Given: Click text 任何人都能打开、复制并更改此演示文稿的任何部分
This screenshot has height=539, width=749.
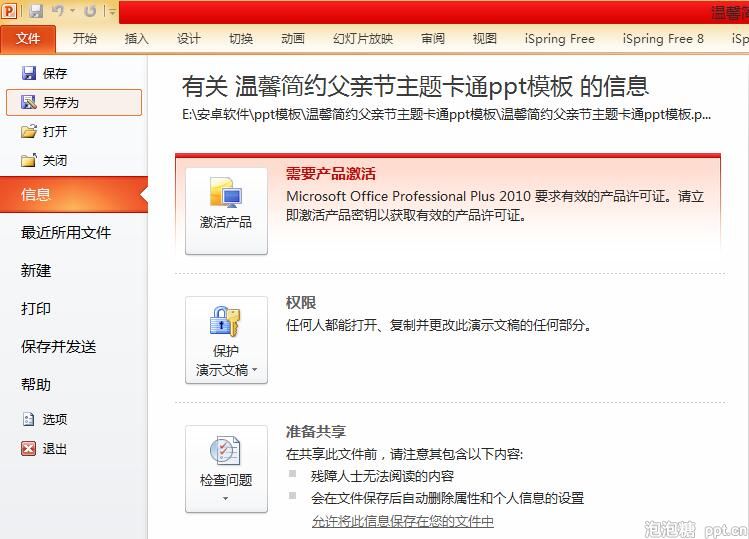Looking at the screenshot, I should tap(439, 325).
